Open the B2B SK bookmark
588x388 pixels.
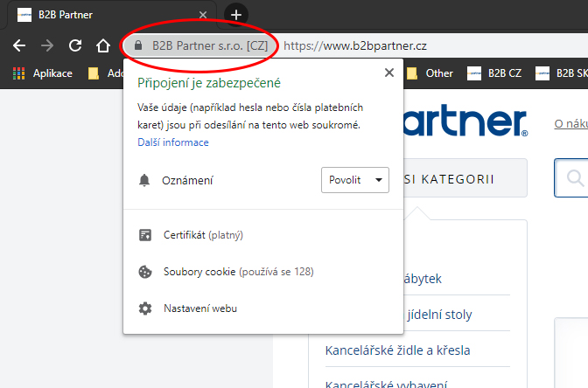562,73
